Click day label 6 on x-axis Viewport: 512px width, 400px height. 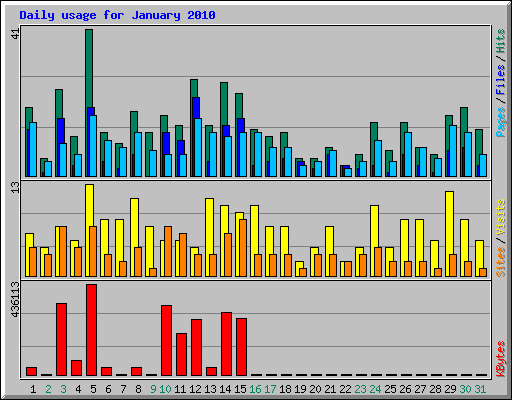pyautogui.click(x=109, y=389)
